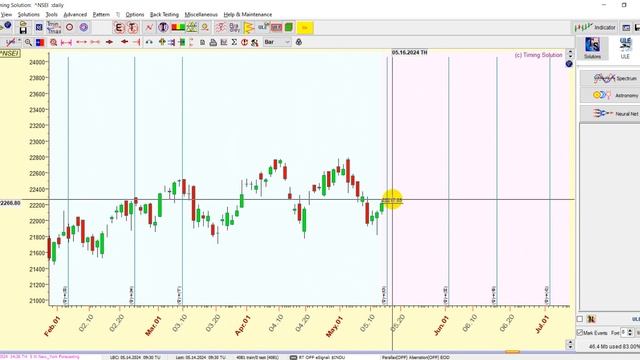Click the orange marker in the bottom timeline bar
640x360 pixels.
tap(512, 351)
